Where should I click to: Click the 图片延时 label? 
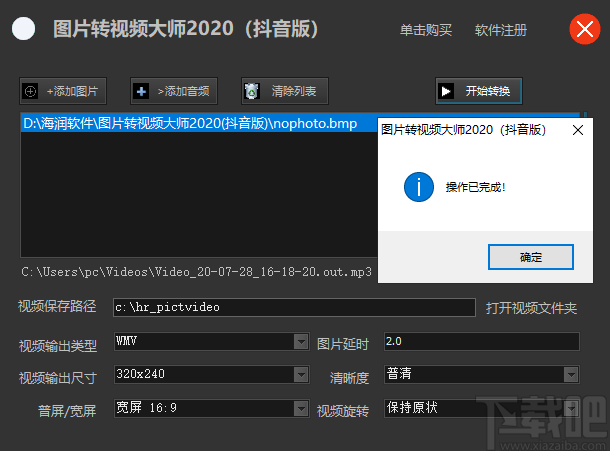point(343,344)
